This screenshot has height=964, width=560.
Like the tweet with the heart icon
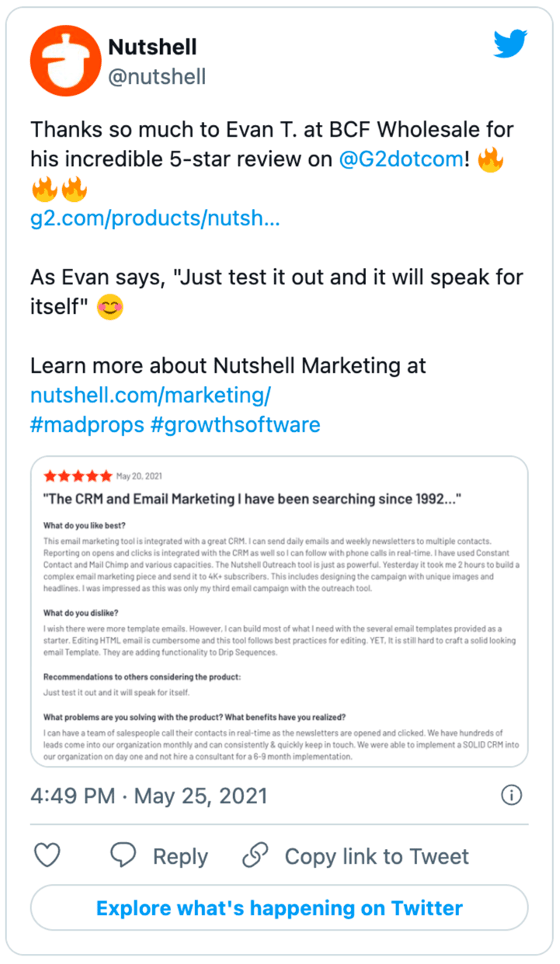pos(48,856)
